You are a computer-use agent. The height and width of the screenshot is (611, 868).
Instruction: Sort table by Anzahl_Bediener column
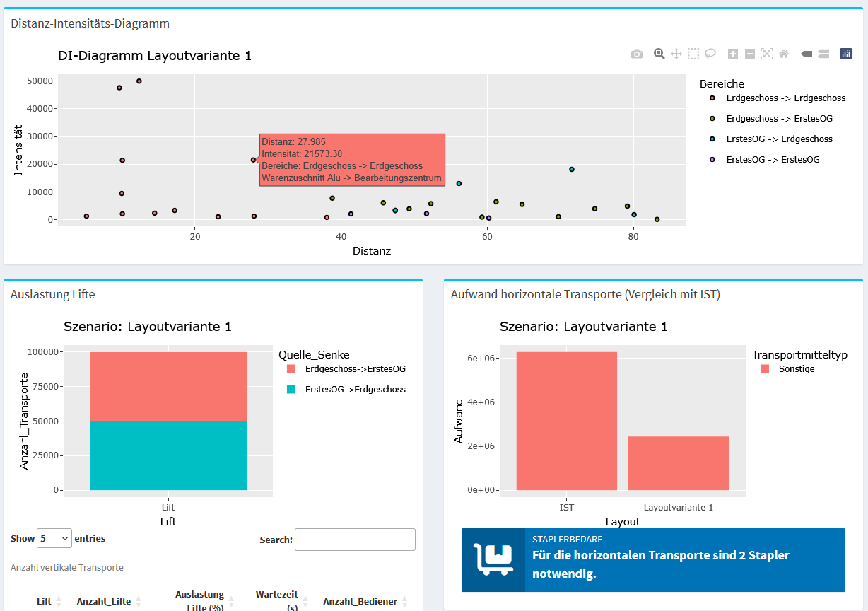[360, 601]
